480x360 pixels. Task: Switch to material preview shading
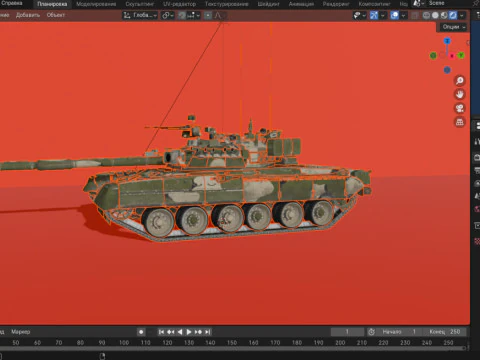click(444, 15)
